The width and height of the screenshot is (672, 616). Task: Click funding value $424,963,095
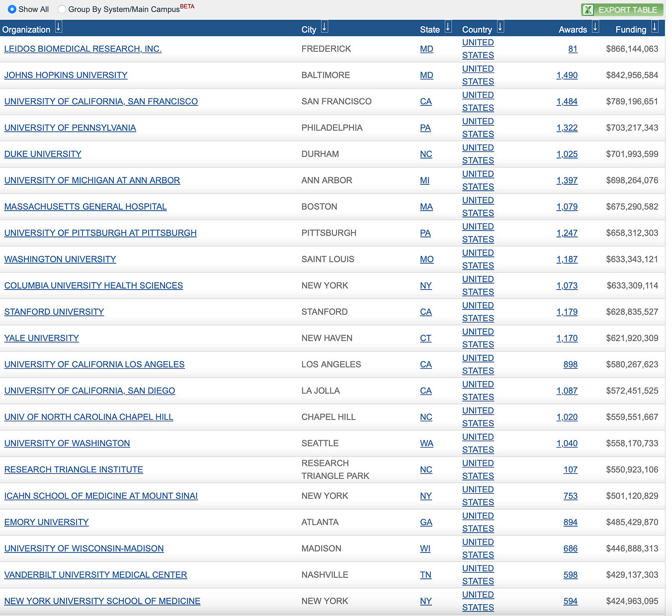point(632,602)
